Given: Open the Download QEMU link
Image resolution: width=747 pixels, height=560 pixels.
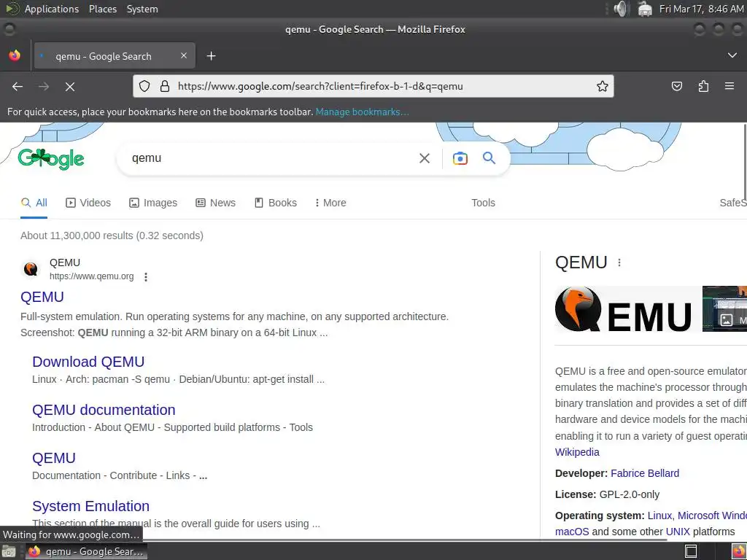Looking at the screenshot, I should (x=88, y=362).
